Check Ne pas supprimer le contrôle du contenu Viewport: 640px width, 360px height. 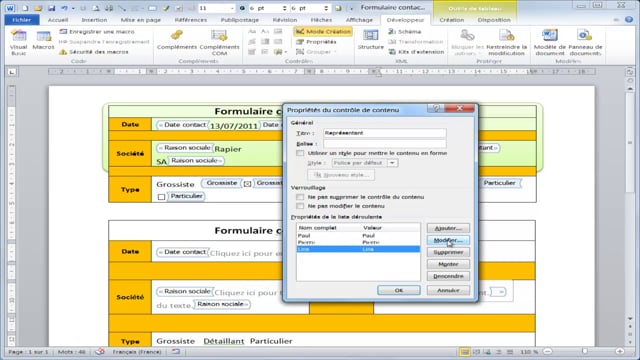(300, 197)
